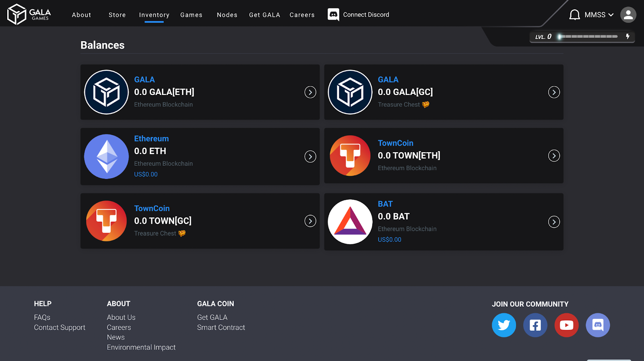This screenshot has width=644, height=361.
Task: Click the Ethereum coin icon
Action: (106, 157)
